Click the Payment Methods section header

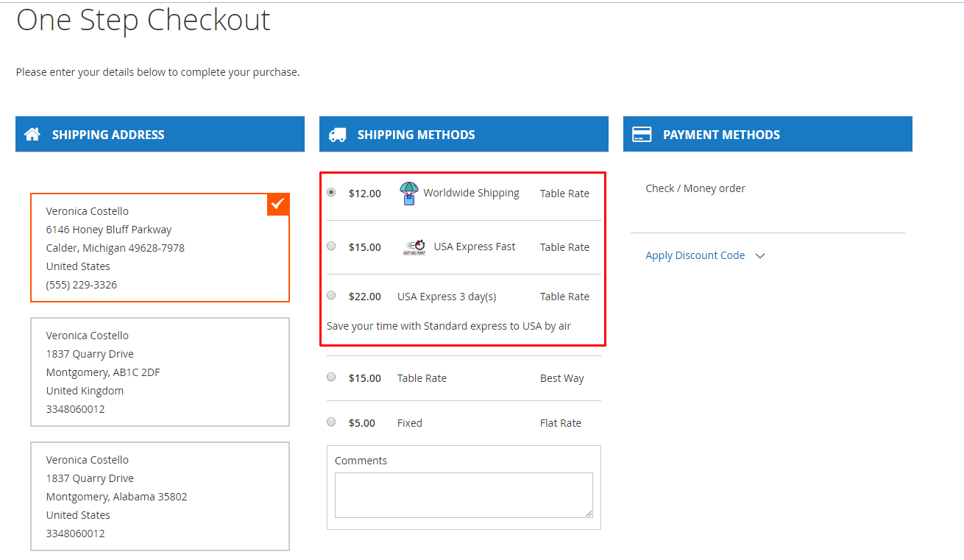768,135
